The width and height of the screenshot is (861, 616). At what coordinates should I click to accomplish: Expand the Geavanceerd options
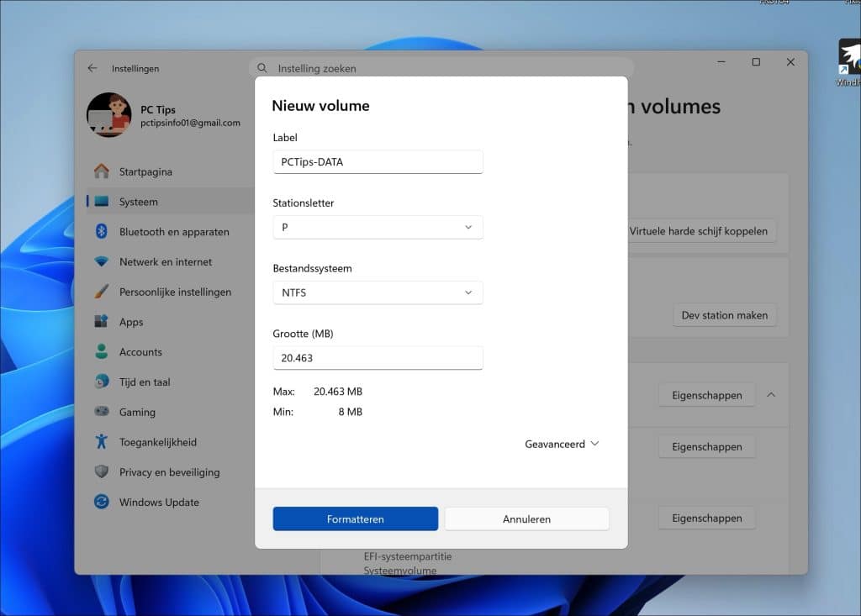562,444
